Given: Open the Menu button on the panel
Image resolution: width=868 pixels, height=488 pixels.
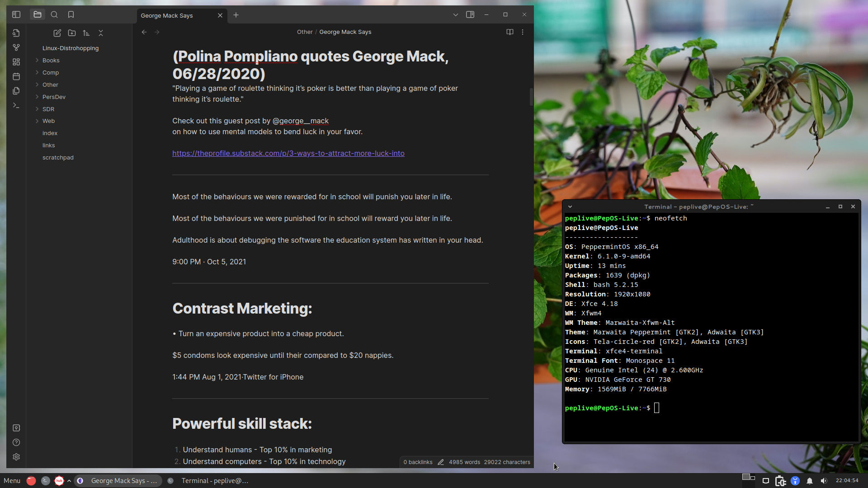Looking at the screenshot, I should [12, 481].
